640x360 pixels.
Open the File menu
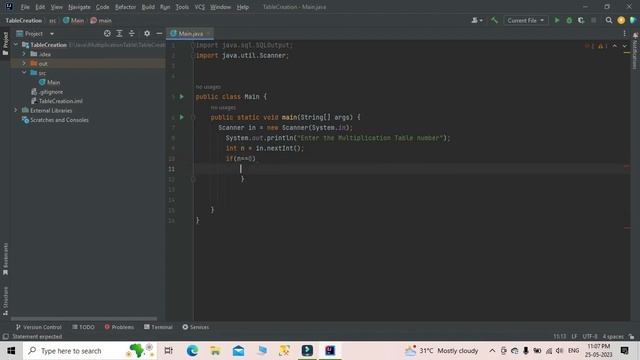25,7
